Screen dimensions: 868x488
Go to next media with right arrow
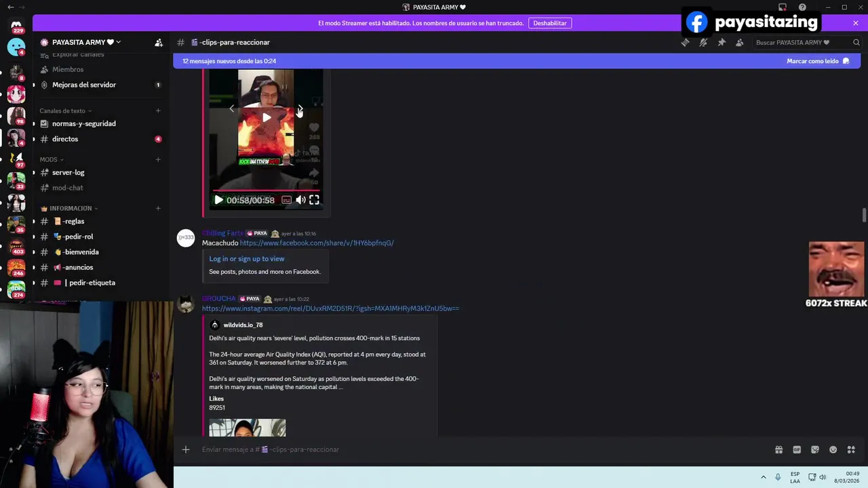pos(300,108)
